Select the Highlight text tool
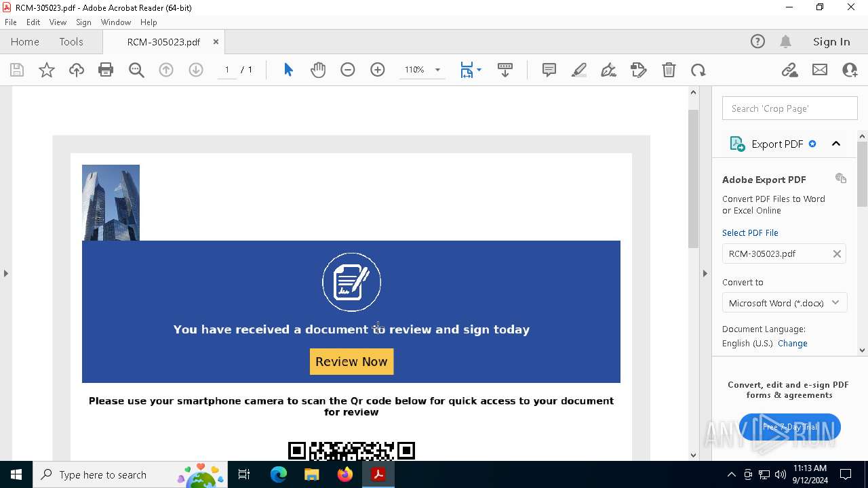The image size is (868, 488). pos(579,70)
